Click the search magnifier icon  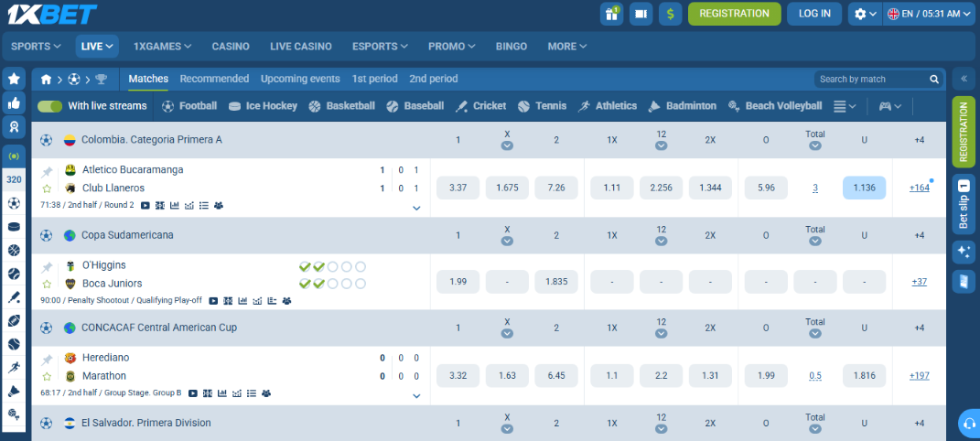[933, 80]
